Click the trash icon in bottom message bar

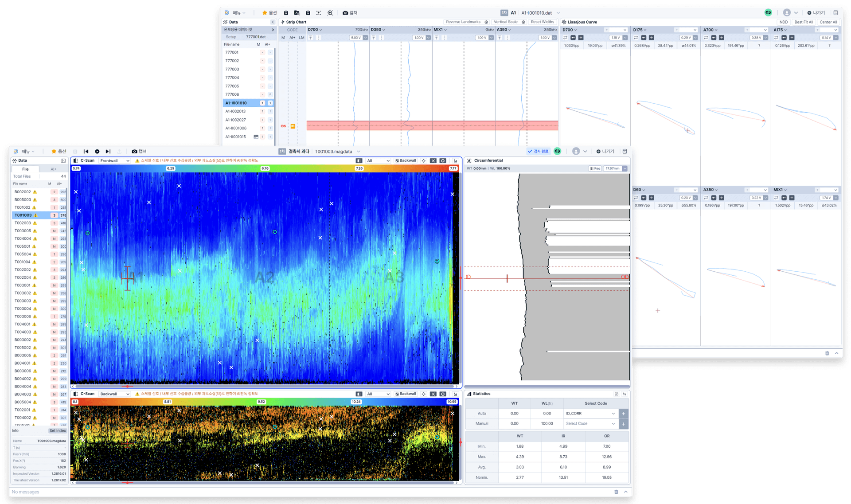[x=616, y=492]
